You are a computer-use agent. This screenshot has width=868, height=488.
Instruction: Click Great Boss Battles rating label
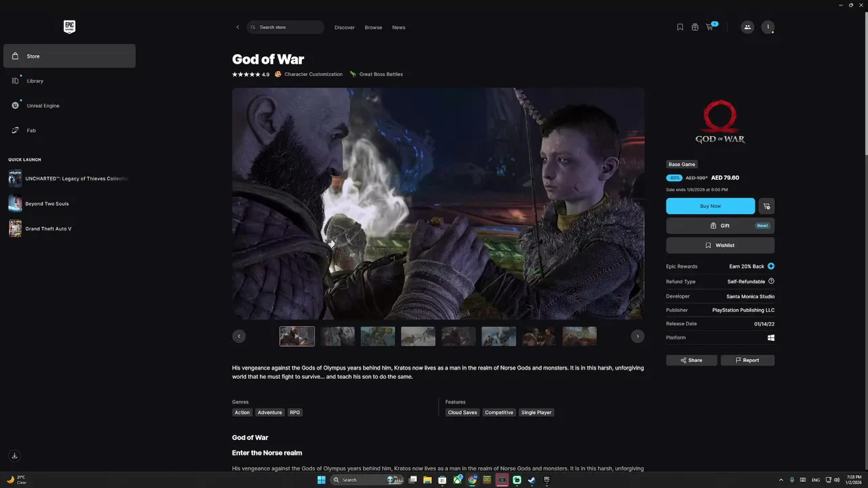[376, 75]
